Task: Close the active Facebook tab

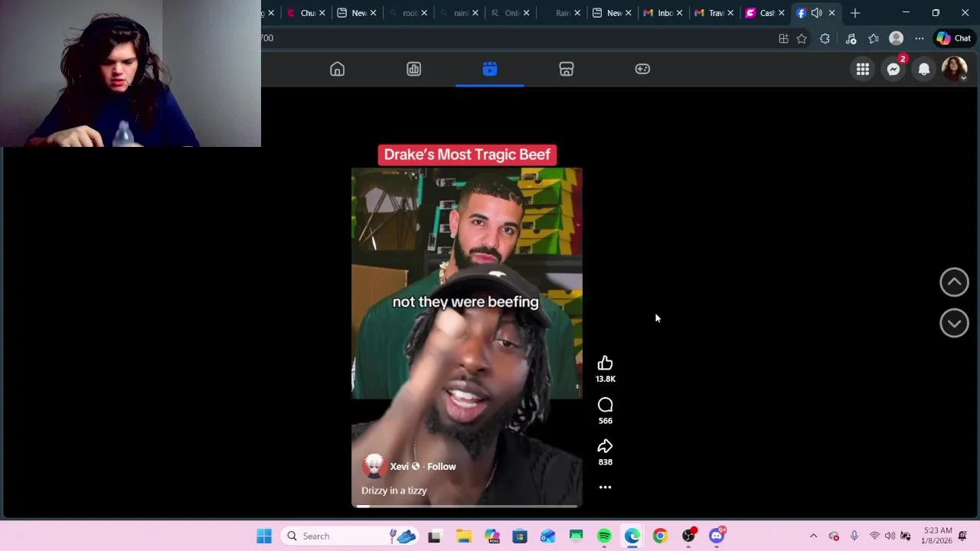Action: point(831,13)
